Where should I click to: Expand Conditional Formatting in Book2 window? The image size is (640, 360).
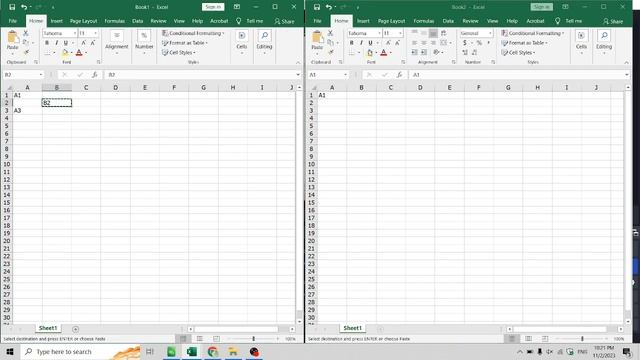pyautogui.click(x=533, y=33)
